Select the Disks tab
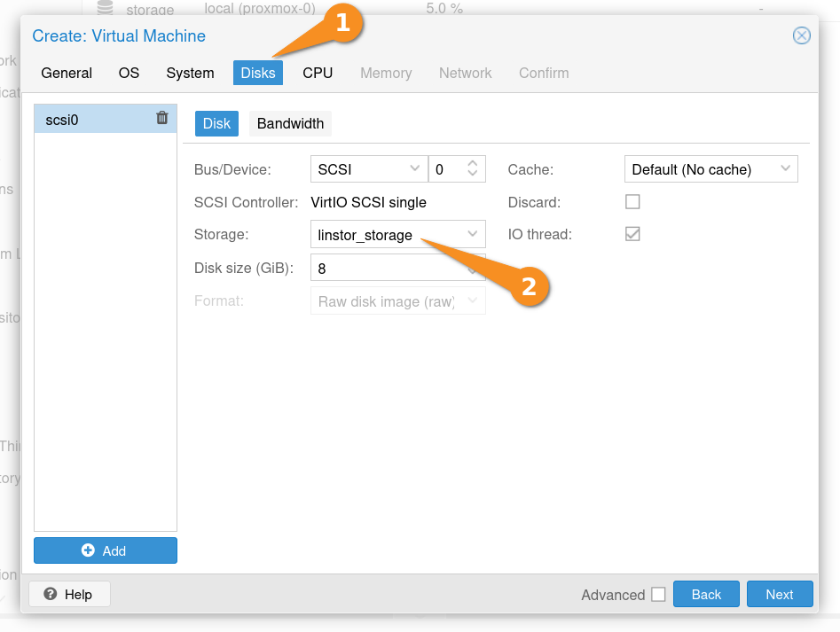Viewport: 840px width, 632px height. point(258,73)
